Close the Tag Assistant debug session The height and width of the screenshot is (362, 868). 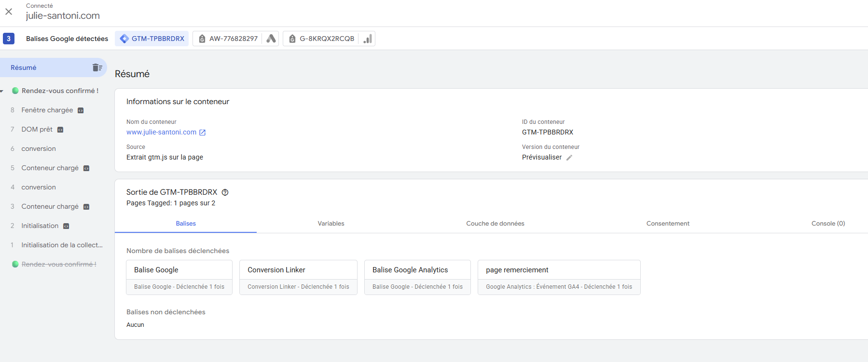click(x=9, y=12)
